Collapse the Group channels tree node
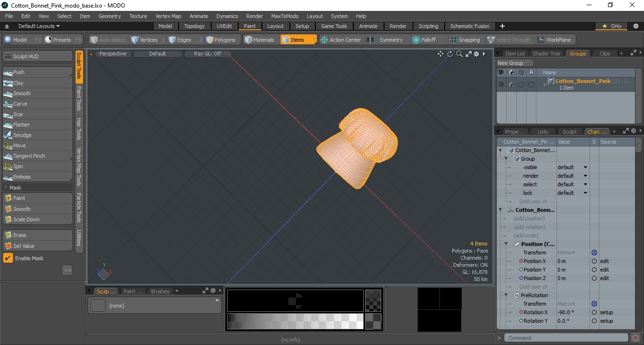This screenshot has height=345, width=644. tap(506, 159)
